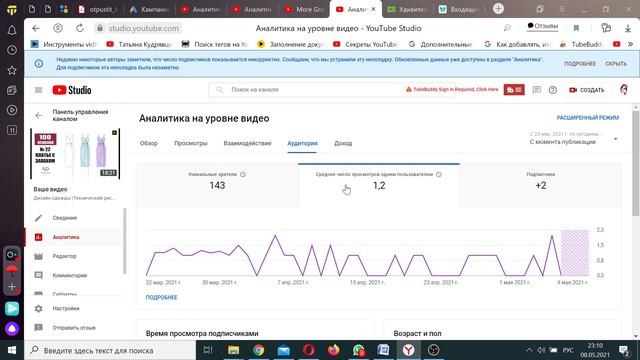This screenshot has width=640, height=360.
Task: Click info icon beside Уникальные зрители
Action: click(x=243, y=174)
